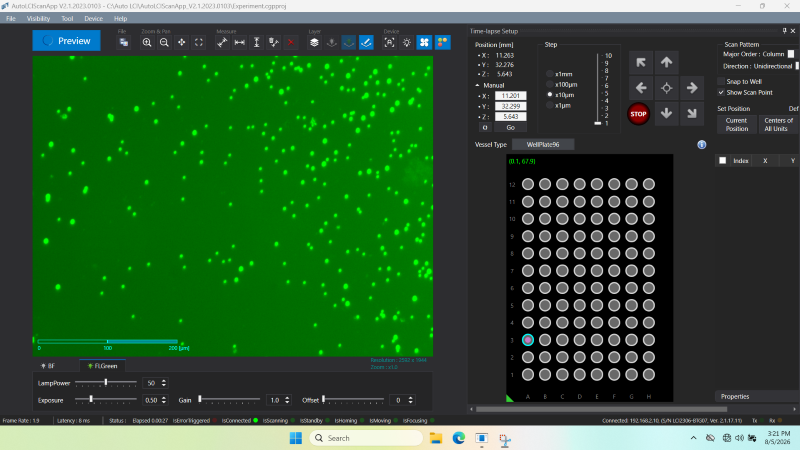
Task: Click Centers of All Units button
Action: pyautogui.click(x=778, y=124)
